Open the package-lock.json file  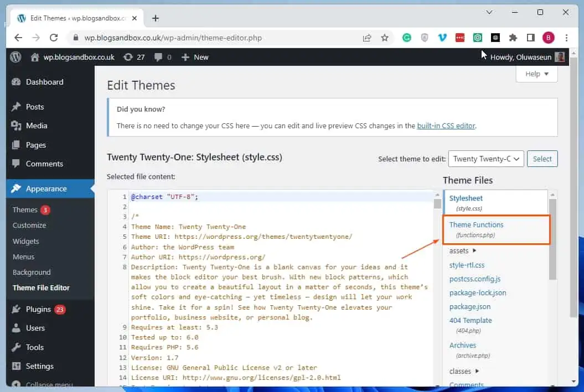click(x=478, y=292)
